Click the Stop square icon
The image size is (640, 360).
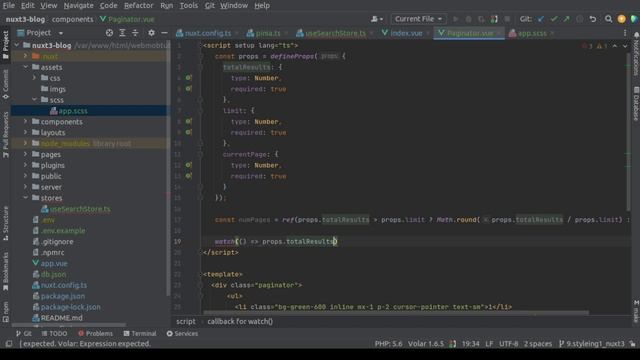coord(507,19)
